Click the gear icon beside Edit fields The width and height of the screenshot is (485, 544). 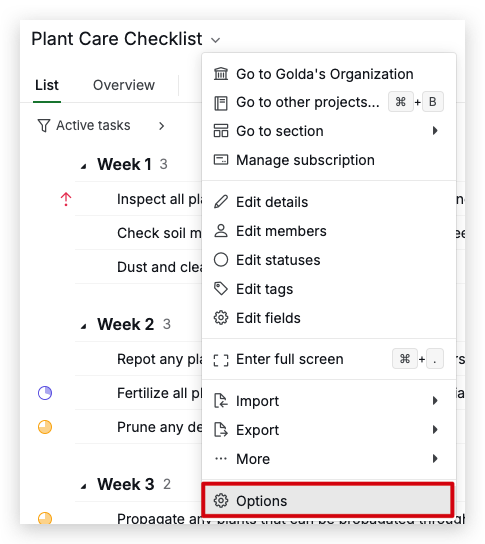click(x=221, y=318)
